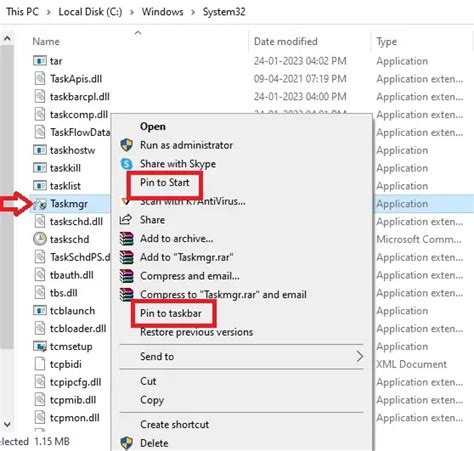Expand the chevron after This PC in breadcrumb
This screenshot has height=451, width=474.
coord(49,12)
